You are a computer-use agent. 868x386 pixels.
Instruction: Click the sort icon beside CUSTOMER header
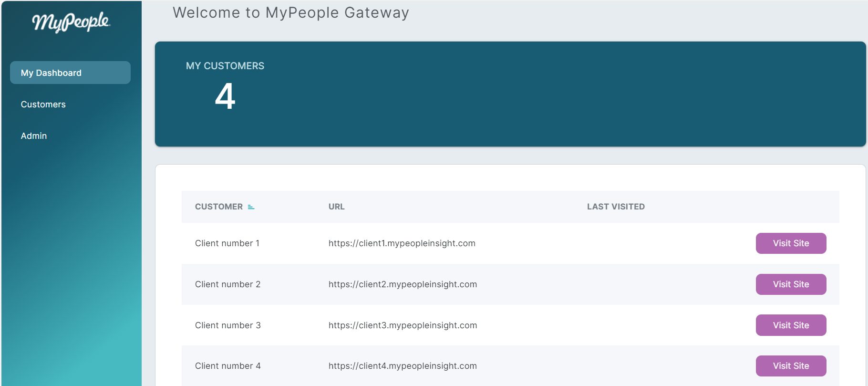pos(251,207)
